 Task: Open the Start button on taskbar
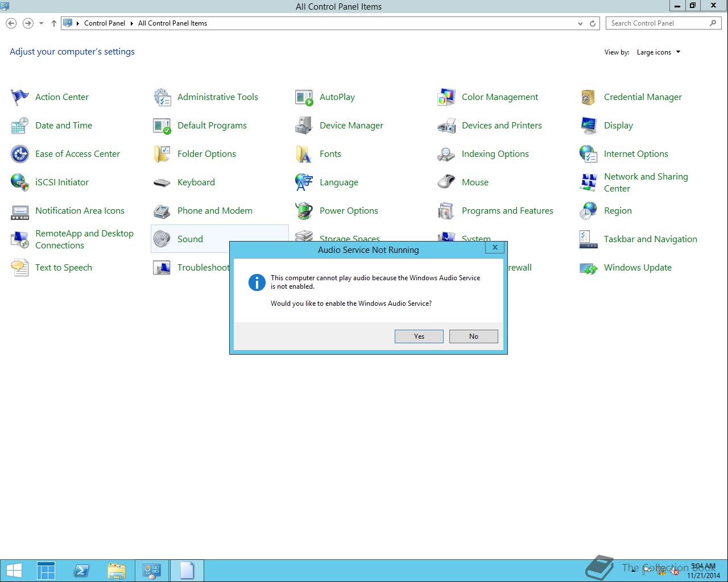coord(14,571)
